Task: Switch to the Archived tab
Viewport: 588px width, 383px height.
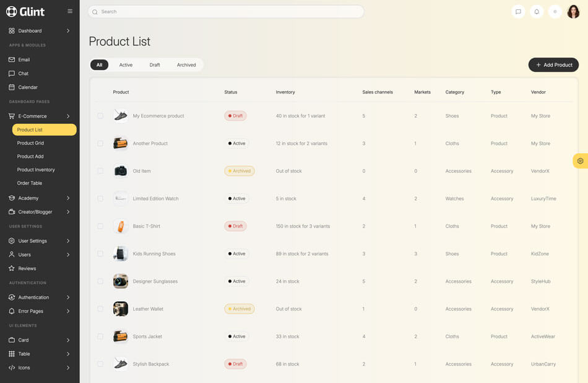Action: point(186,65)
